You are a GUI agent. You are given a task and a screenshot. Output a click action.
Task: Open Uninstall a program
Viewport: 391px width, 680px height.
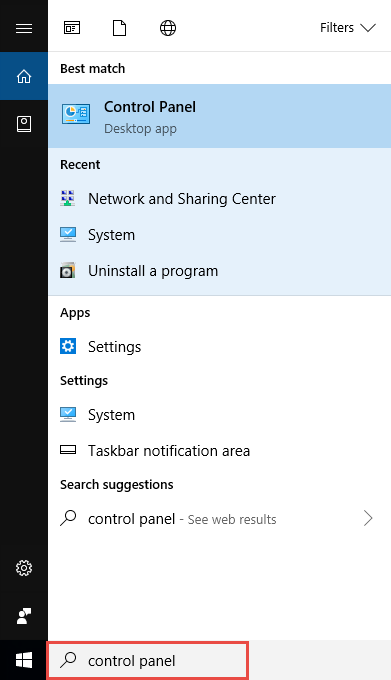point(219,271)
